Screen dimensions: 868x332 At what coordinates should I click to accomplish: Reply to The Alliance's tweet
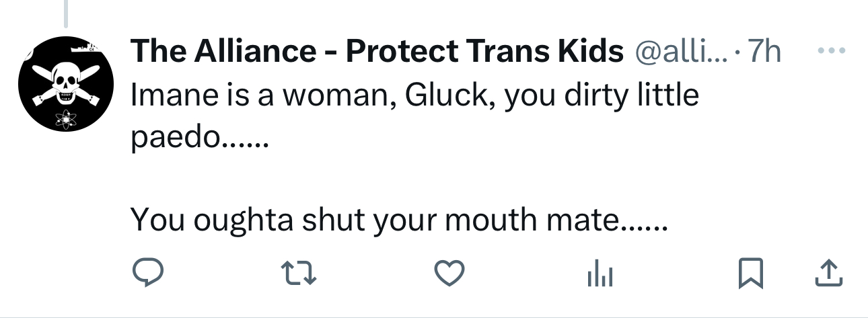coord(147,273)
